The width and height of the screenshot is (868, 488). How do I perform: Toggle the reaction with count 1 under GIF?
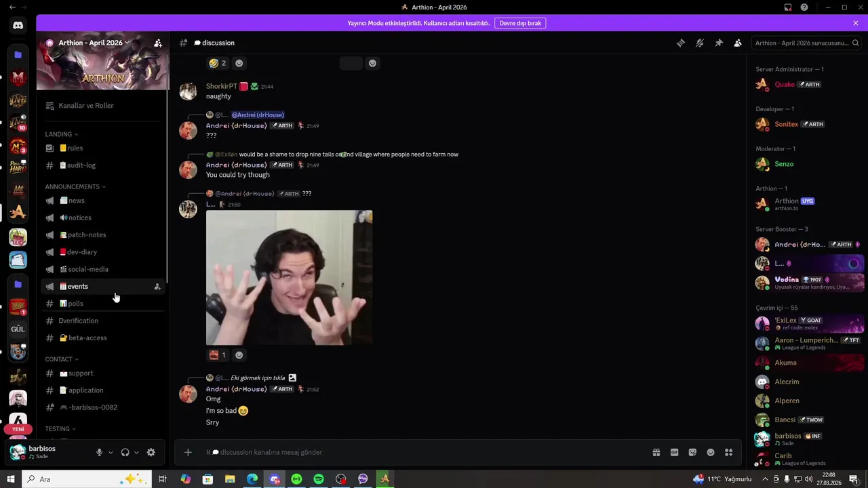pos(218,355)
